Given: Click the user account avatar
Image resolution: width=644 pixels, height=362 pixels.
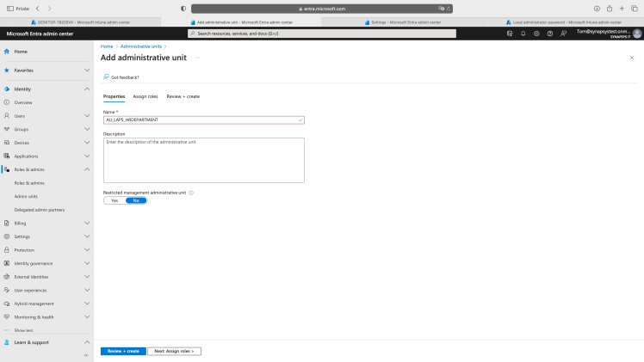Looking at the screenshot, I should point(637,34).
